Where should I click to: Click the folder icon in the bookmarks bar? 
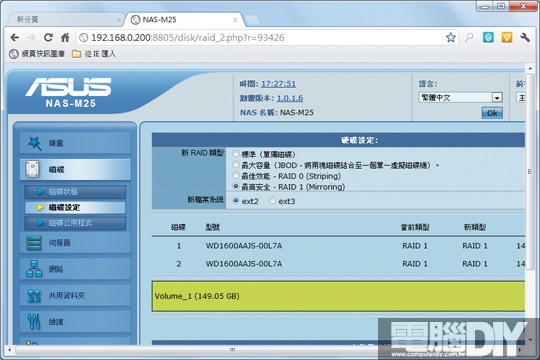(x=76, y=54)
